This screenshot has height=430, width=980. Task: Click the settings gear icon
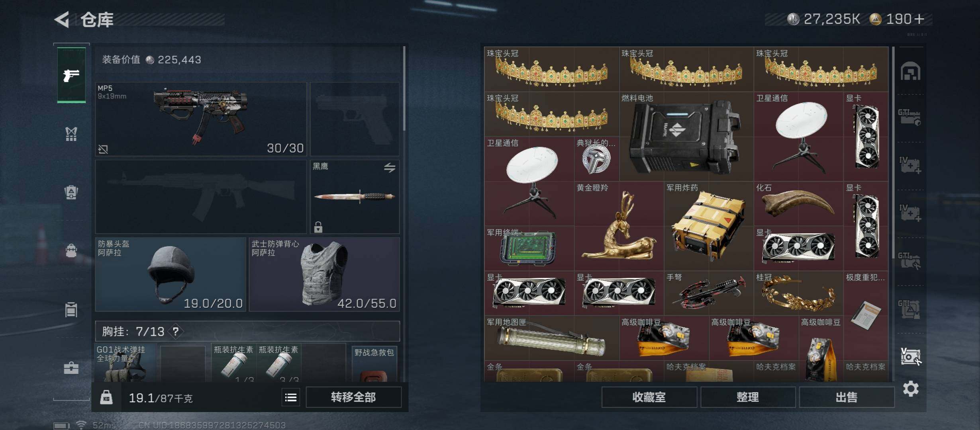[x=911, y=389]
